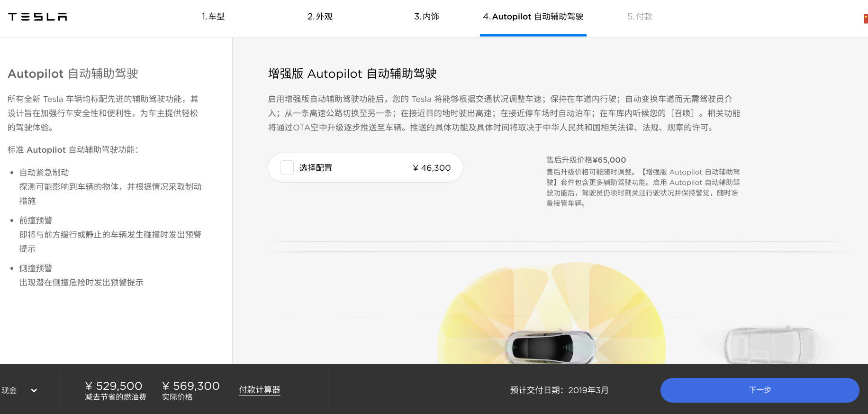Click the 下一步 button

759,390
